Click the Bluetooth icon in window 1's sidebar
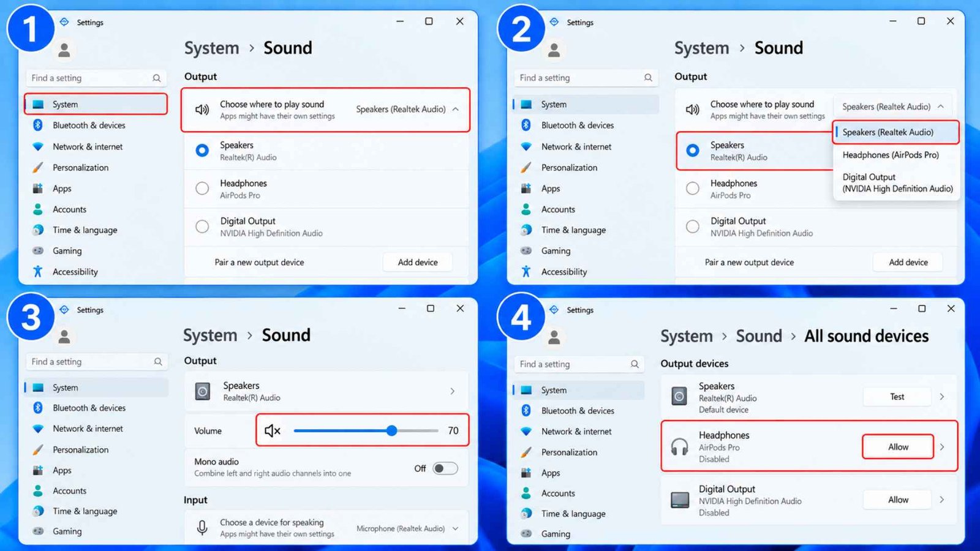The width and height of the screenshot is (980, 551). [37, 125]
